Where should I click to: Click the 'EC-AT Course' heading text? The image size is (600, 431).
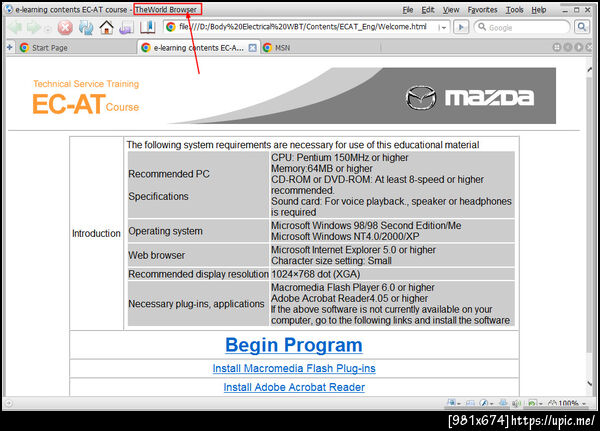pyautogui.click(x=86, y=104)
